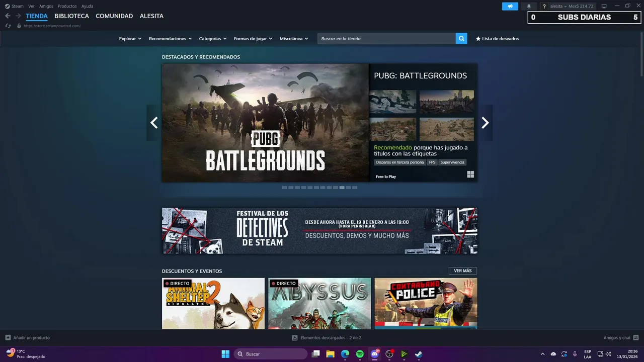Open the Amigos menu in the menu bar
Image resolution: width=644 pixels, height=362 pixels.
46,6
